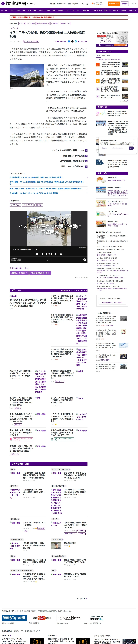Open related article ガザ侵攻理由 chevron row
Screen dimensions: 138x644
coord(49,178)
